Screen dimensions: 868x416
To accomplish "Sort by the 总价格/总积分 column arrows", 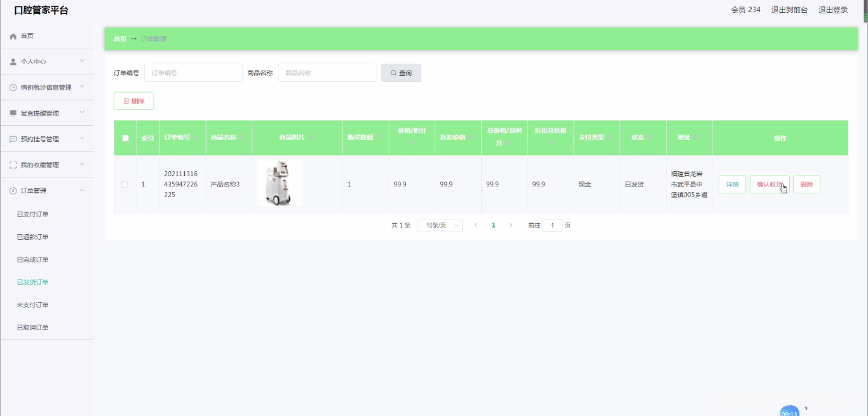I will pos(508,143).
